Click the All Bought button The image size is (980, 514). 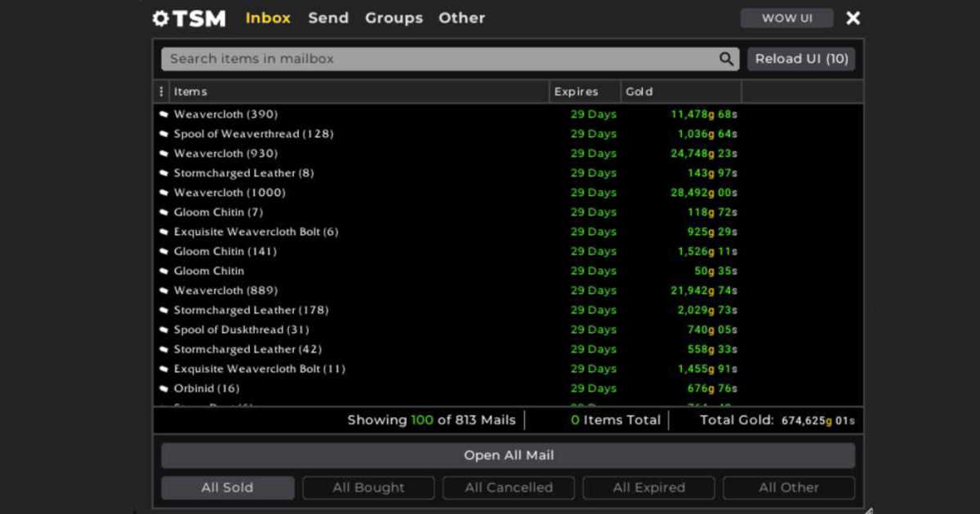click(367, 487)
